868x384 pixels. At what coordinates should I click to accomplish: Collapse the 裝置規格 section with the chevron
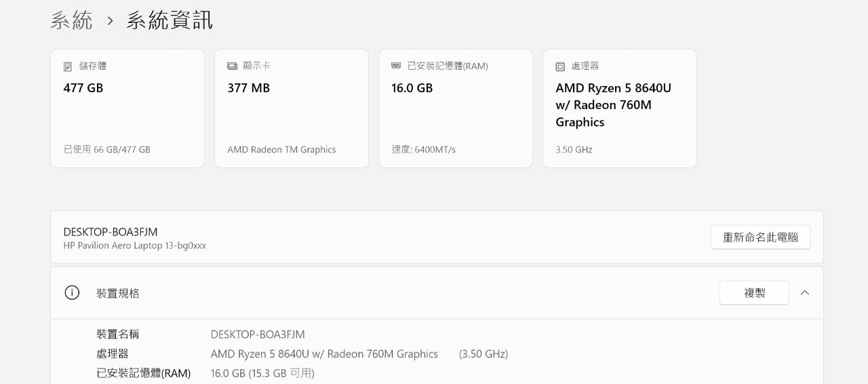tap(805, 293)
